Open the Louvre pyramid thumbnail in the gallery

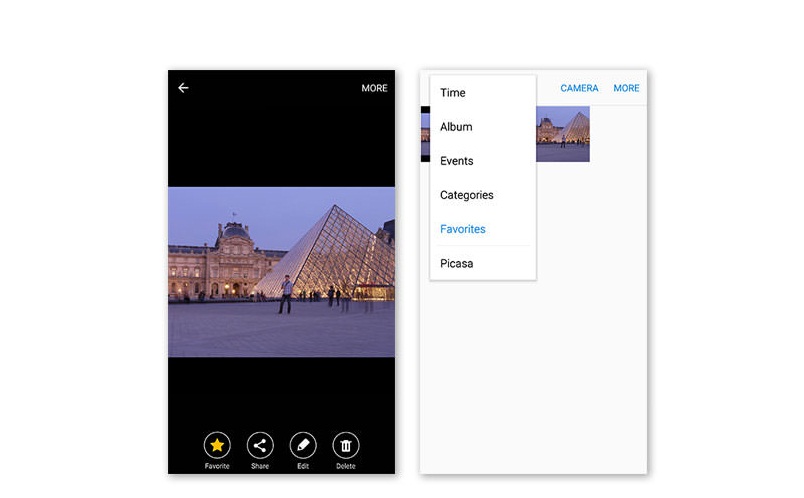(563, 134)
